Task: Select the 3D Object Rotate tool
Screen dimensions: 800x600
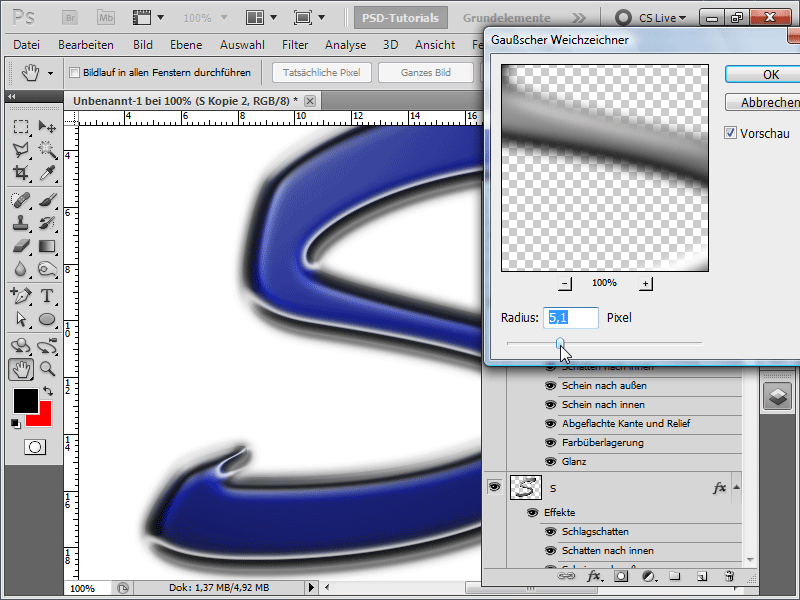Action: click(x=20, y=346)
